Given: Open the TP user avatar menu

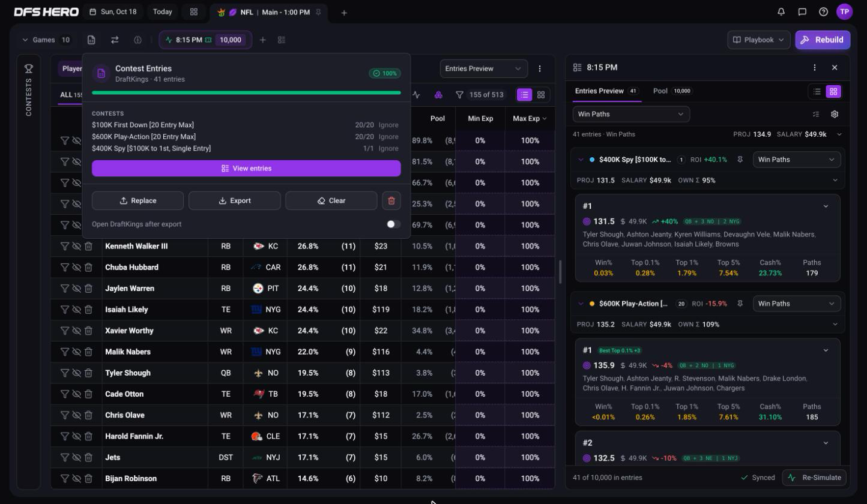Looking at the screenshot, I should click(845, 11).
